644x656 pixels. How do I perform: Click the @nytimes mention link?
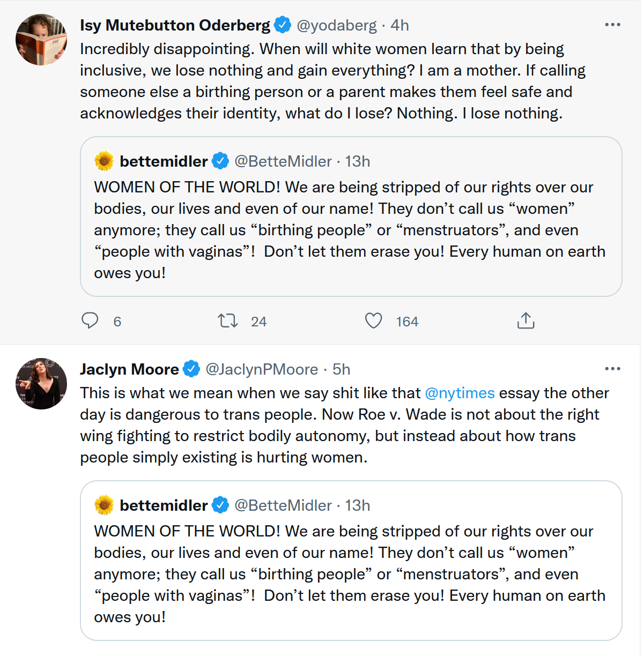click(460, 393)
